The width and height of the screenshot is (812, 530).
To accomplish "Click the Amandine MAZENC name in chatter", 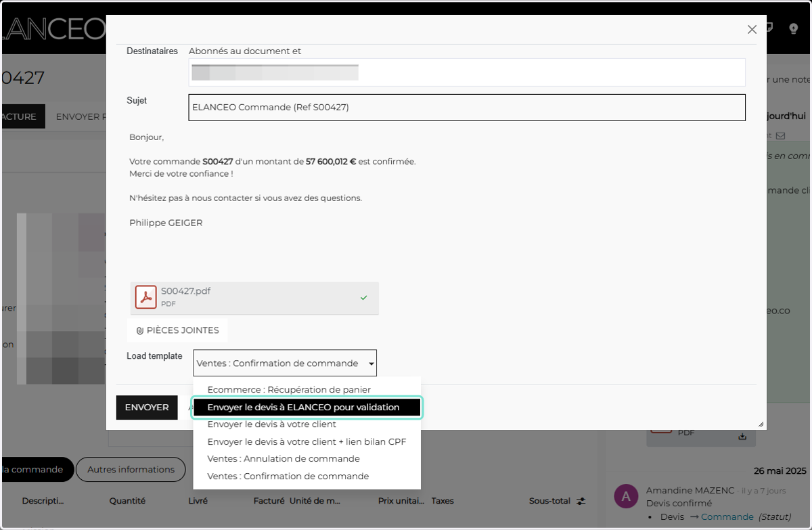I will 690,491.
